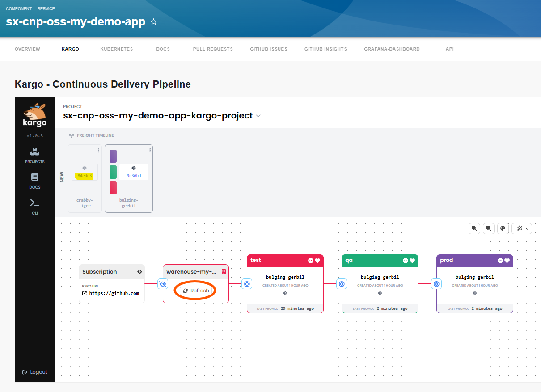Screen dimensions: 541x392
Task: Log out of Kargo
Action: 35,372
